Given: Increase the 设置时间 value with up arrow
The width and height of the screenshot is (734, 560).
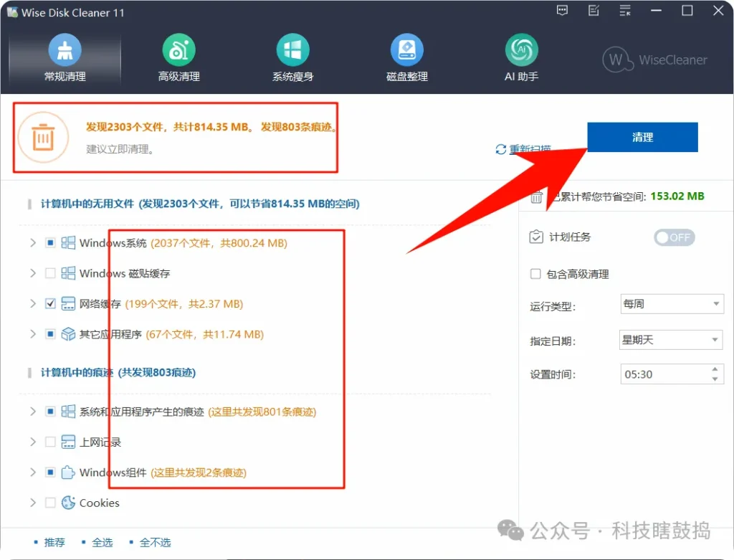Looking at the screenshot, I should [715, 369].
